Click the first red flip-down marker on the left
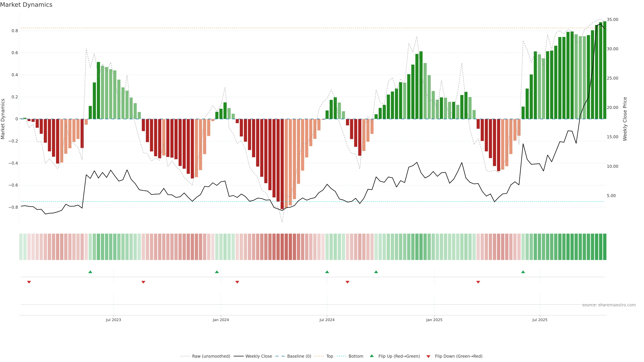Screen dimensions: 644x362 (x=29, y=282)
